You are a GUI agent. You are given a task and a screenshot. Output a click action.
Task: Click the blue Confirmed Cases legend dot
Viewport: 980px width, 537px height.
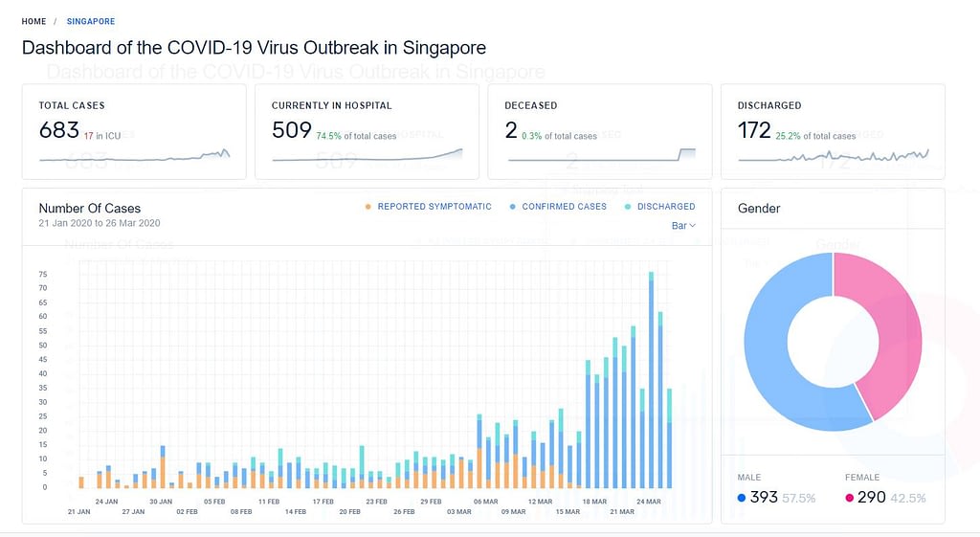513,207
